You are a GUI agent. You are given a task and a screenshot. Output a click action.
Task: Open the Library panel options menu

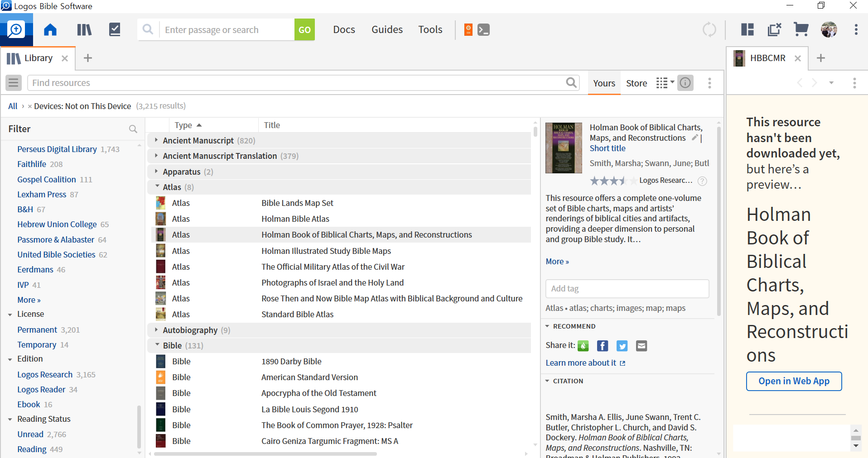click(709, 83)
